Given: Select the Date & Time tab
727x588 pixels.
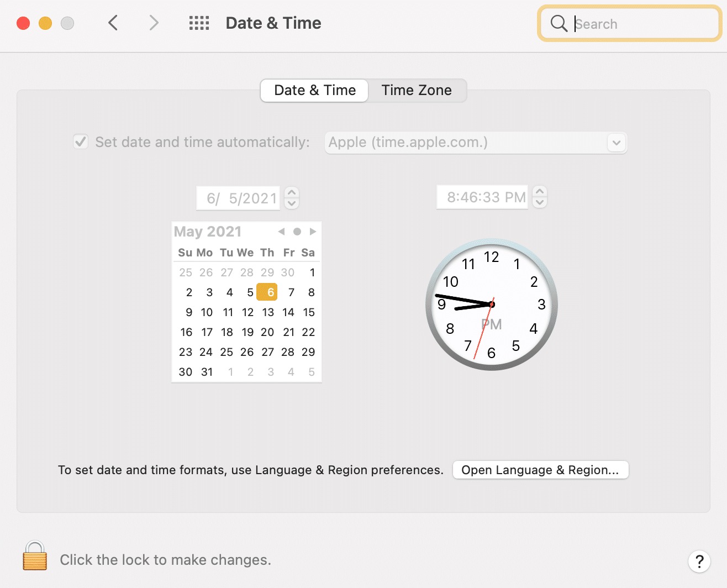Looking at the screenshot, I should tap(315, 90).
